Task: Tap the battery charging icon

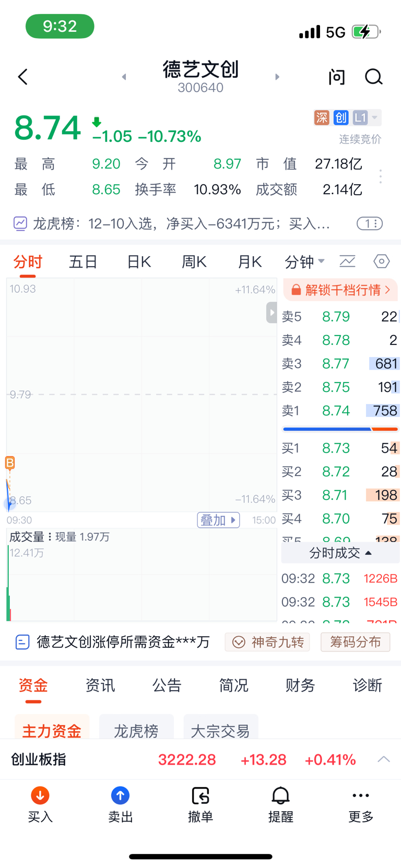Action: tap(367, 32)
